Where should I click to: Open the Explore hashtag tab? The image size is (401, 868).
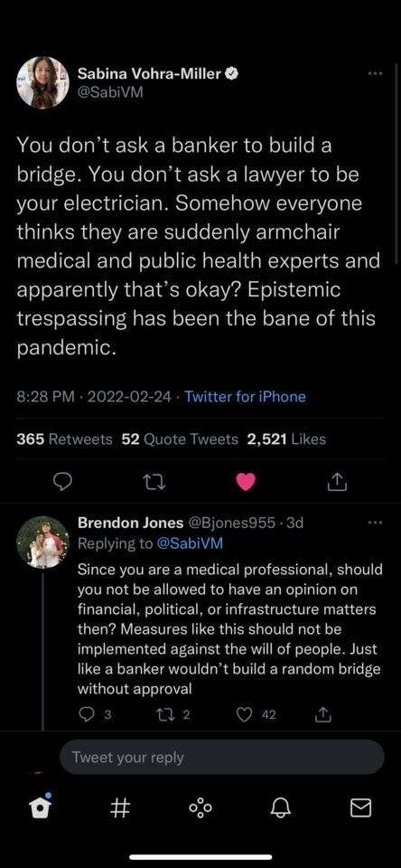click(121, 808)
